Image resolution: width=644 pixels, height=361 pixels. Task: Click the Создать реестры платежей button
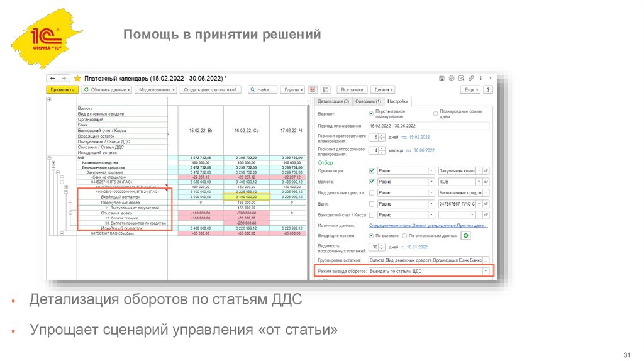pos(210,89)
